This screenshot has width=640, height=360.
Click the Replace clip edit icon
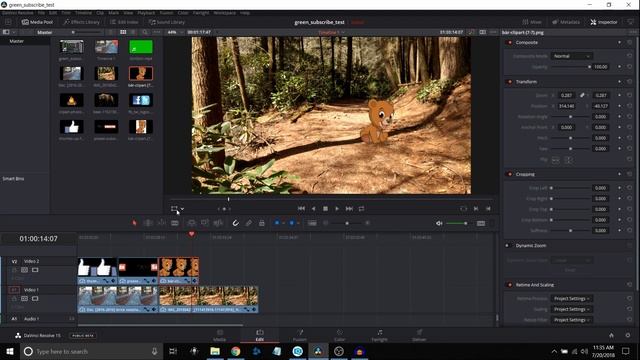(x=218, y=223)
